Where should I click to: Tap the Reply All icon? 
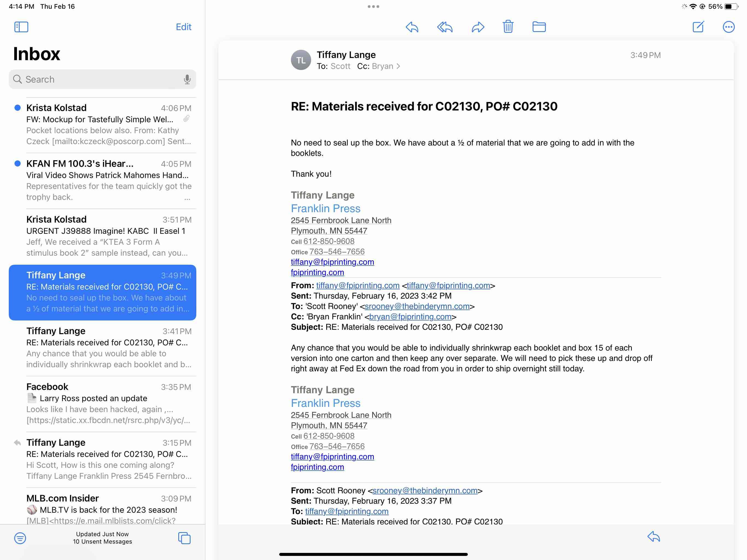pos(444,27)
